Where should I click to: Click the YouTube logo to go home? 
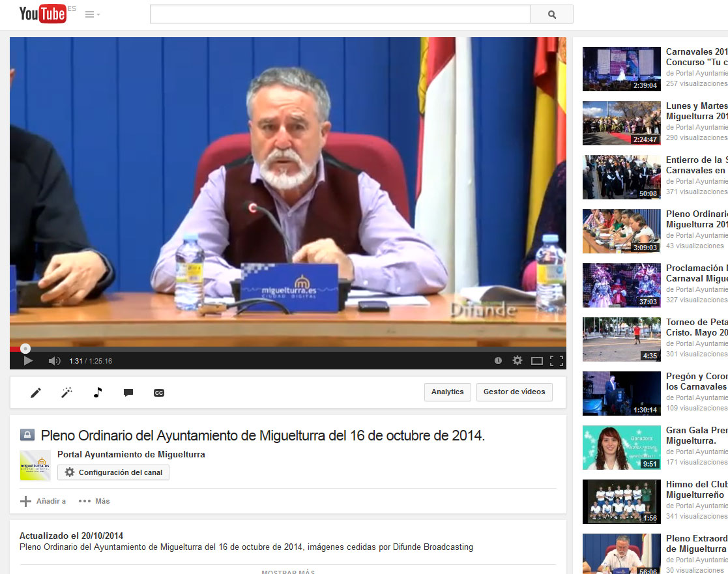pos(43,14)
